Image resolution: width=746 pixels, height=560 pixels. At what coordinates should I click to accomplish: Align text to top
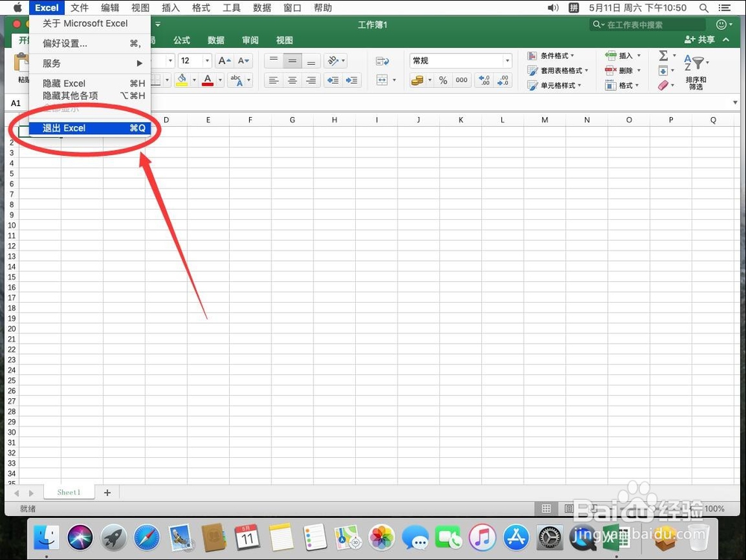[274, 61]
